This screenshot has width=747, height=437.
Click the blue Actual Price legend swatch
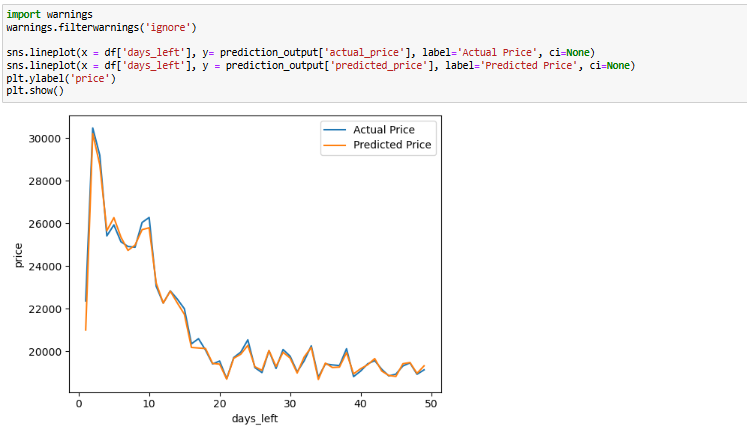333,130
